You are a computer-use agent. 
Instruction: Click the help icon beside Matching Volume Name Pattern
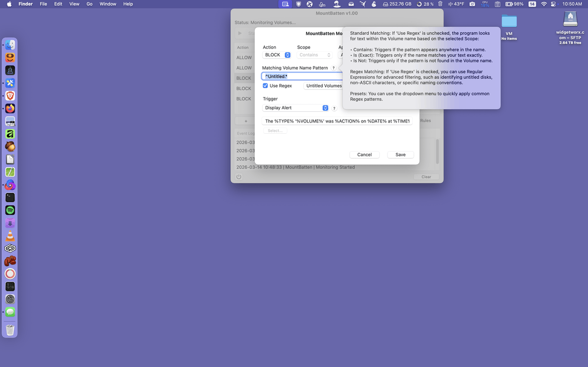coord(334,68)
